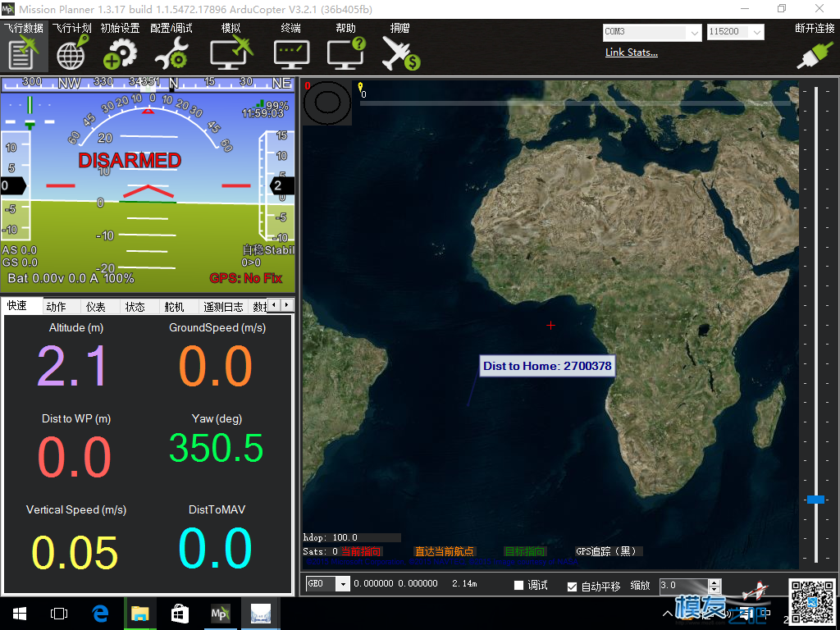Click the Altitude (m) 2.1 readout
Viewport: 840px width, 630px height.
tap(74, 367)
